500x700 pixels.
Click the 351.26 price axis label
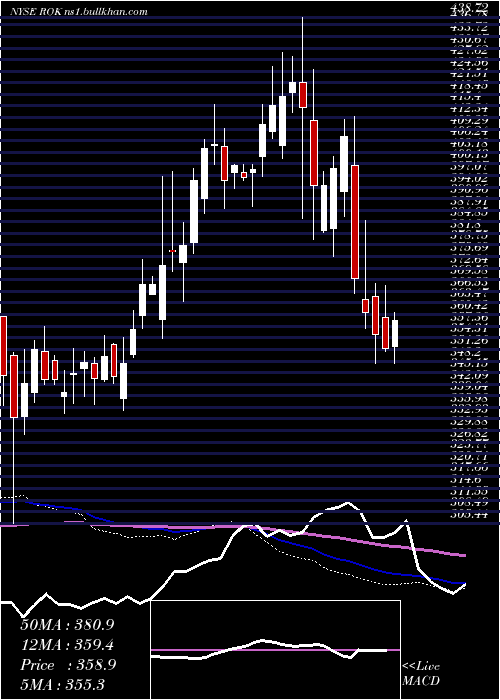(x=468, y=341)
